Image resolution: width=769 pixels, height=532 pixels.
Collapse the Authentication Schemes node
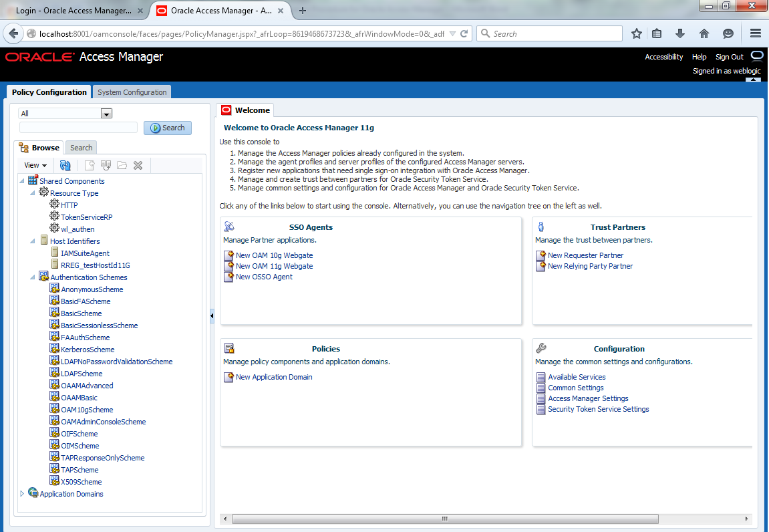(33, 277)
